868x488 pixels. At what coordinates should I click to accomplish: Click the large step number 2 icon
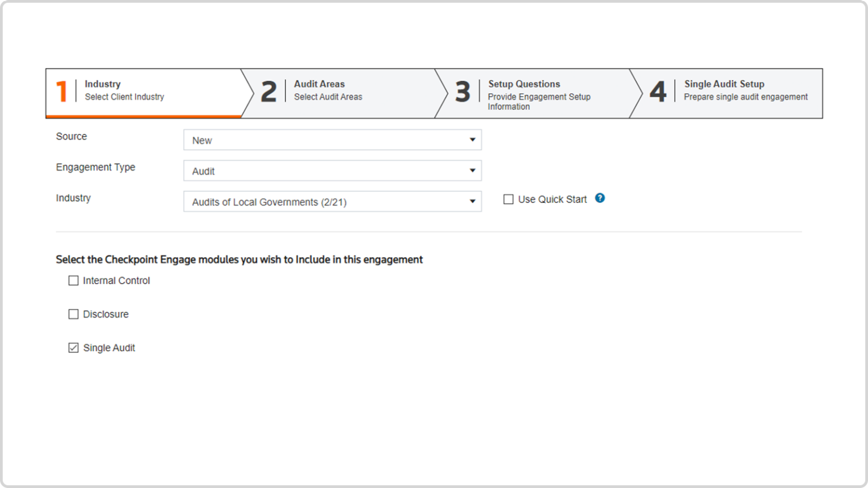269,91
